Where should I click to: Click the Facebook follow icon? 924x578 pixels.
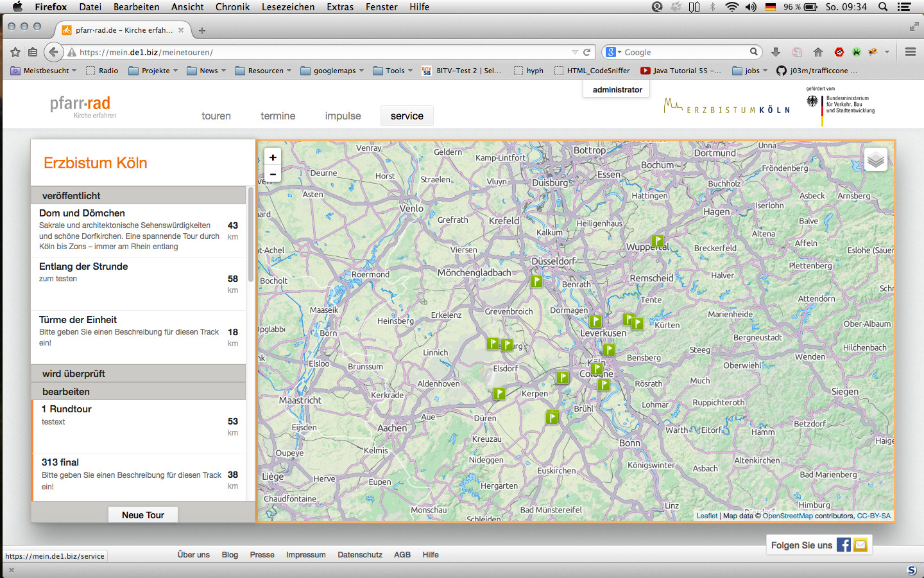[x=844, y=545]
